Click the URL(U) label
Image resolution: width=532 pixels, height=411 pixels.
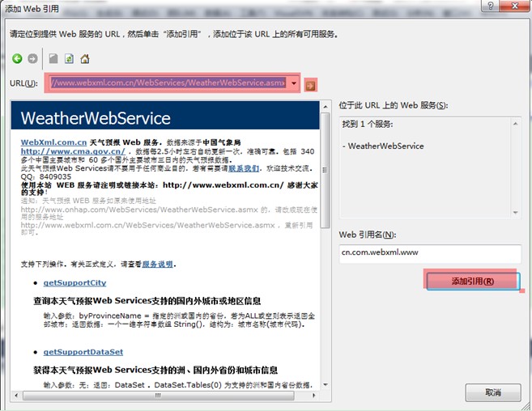(23, 83)
